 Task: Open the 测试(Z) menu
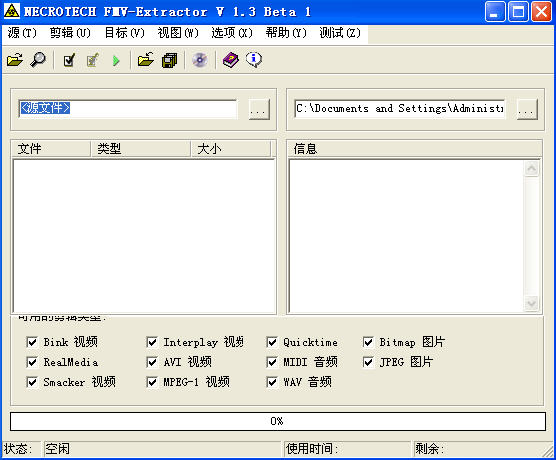[x=340, y=33]
